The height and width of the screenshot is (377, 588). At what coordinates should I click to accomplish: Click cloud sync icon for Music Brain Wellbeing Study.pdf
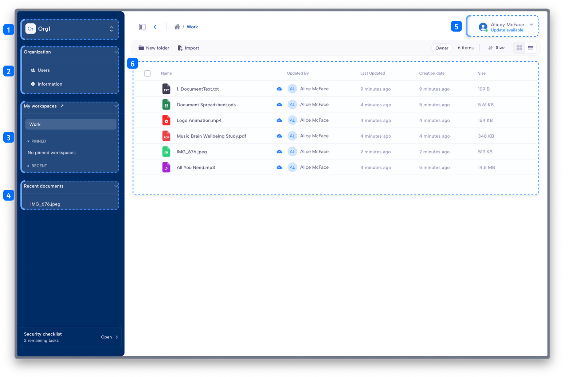[x=279, y=136]
